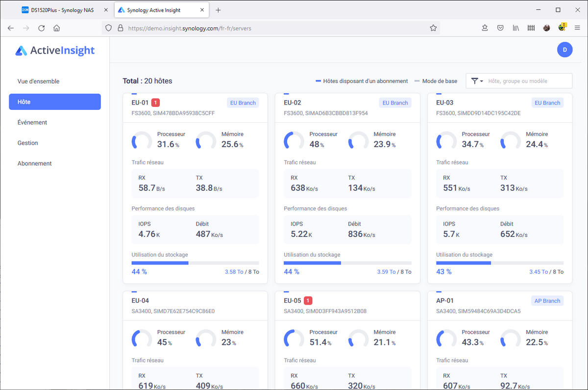Click 'FS3600, SIM478BDA95938C5CFF' text
Image resolution: width=588 pixels, height=390 pixels.
click(x=173, y=113)
